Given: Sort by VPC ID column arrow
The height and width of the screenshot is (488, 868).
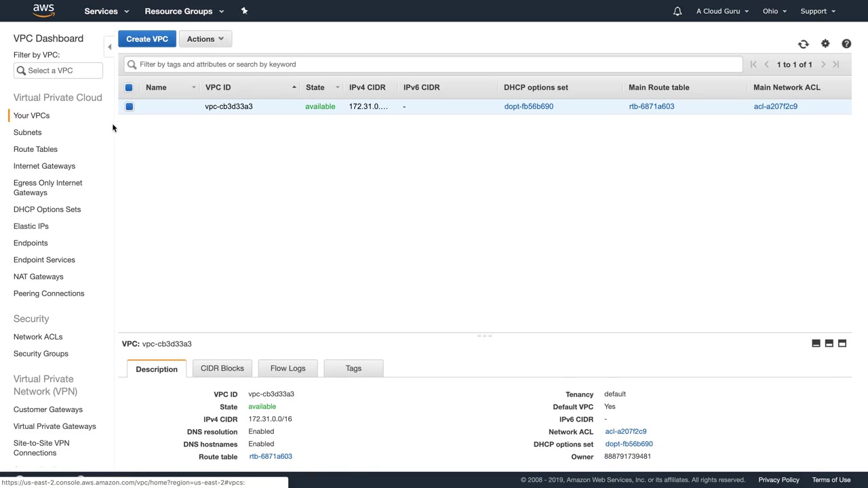Looking at the screenshot, I should point(294,87).
